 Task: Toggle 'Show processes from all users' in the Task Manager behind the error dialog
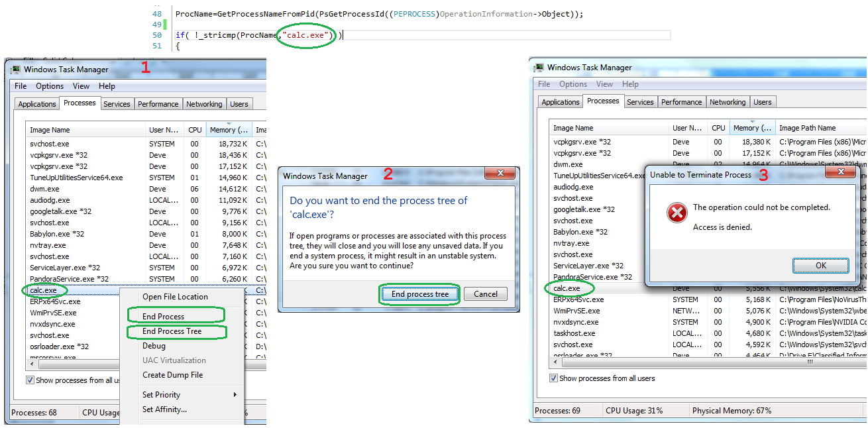[553, 378]
